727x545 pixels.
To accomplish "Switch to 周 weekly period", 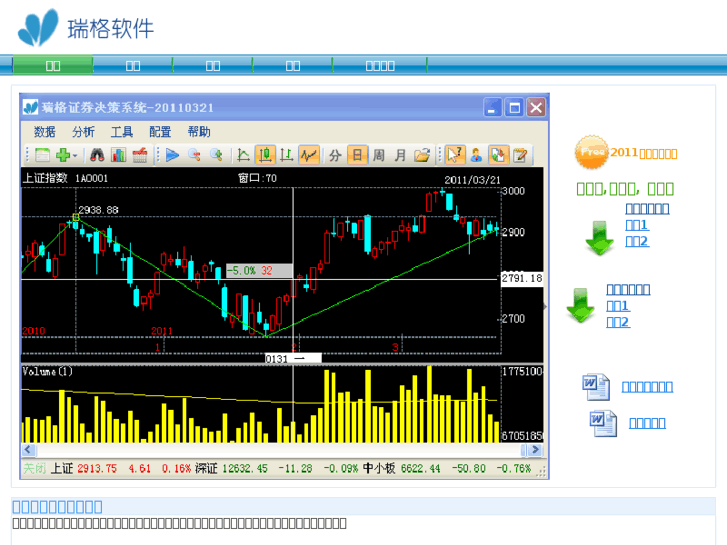I will [x=379, y=155].
